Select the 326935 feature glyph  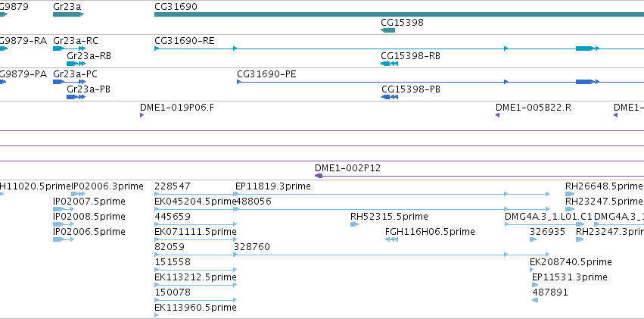click(533, 239)
